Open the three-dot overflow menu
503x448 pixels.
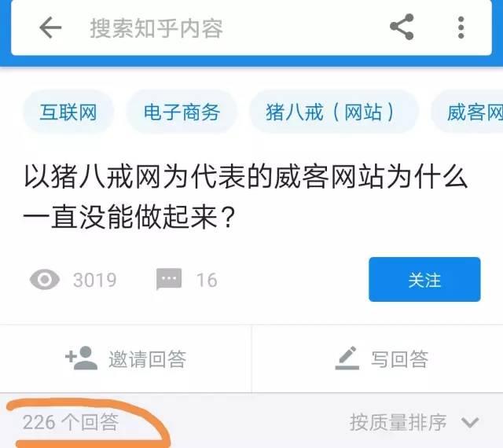point(461,28)
